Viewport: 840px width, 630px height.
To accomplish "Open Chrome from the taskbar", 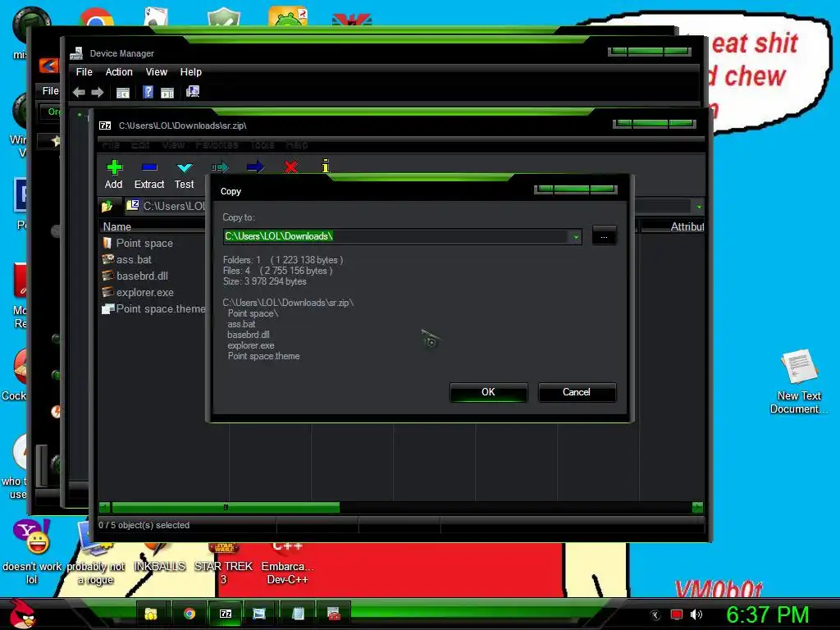I will pyautogui.click(x=189, y=614).
